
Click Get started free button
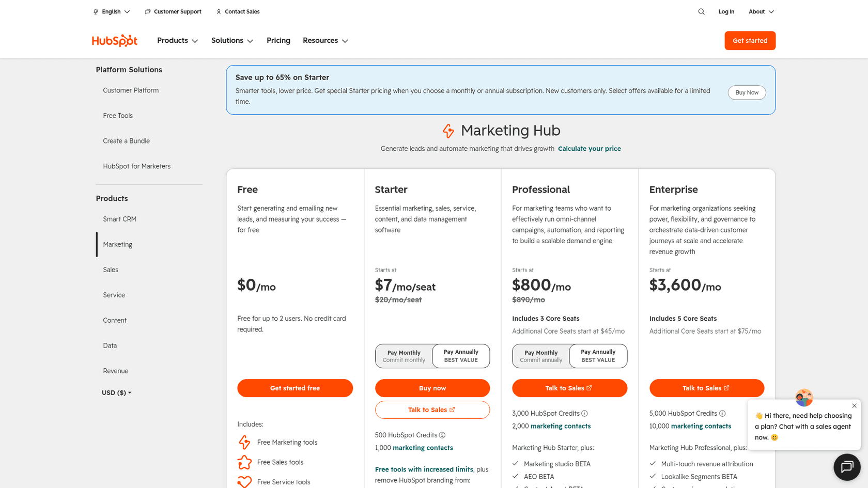click(295, 388)
